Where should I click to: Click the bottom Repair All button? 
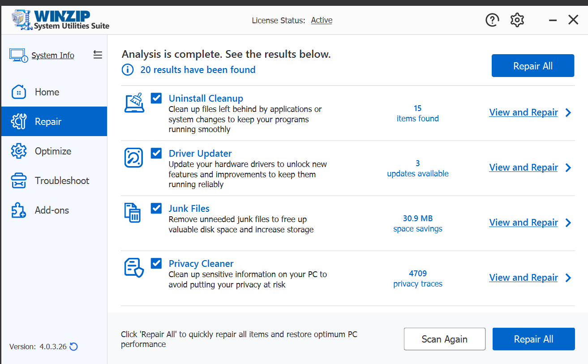(x=534, y=339)
